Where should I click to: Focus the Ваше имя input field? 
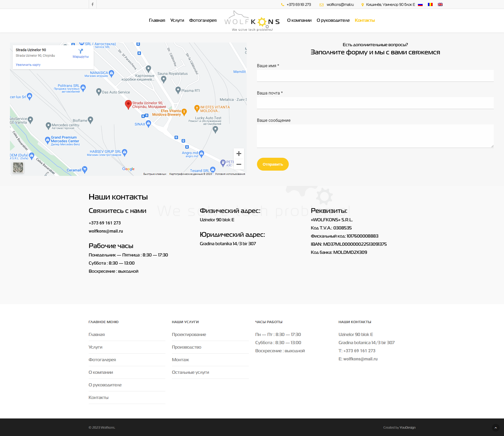375,76
